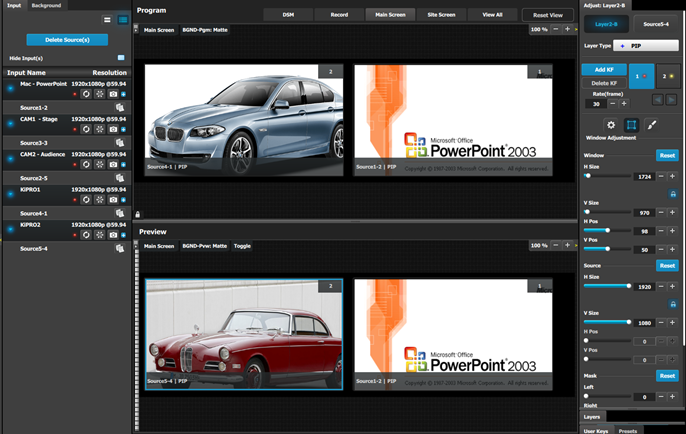This screenshot has height=434, width=686.
Task: Toggle Program screen lock icon
Action: point(138,214)
